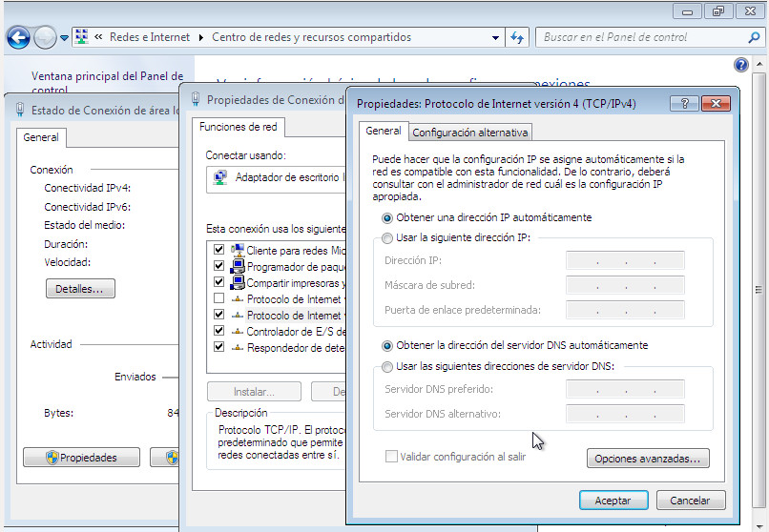
Task: Click the Buscar en el Panel de control field
Action: pyautogui.click(x=639, y=38)
